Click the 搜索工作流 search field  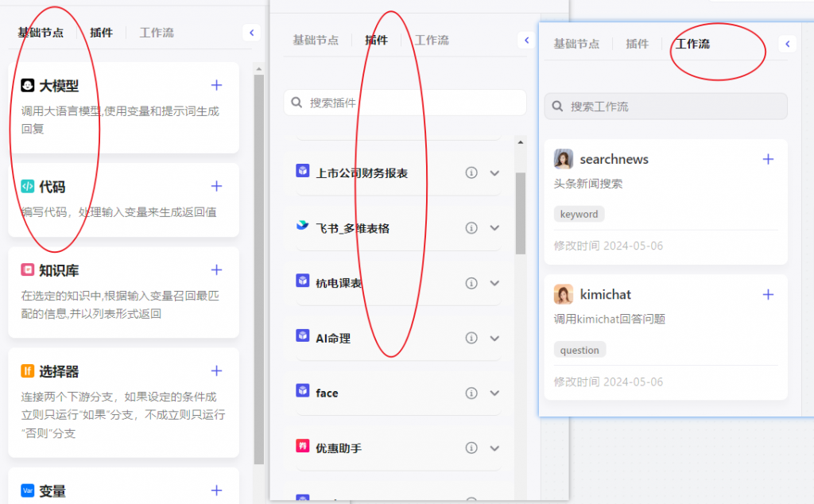tap(665, 106)
